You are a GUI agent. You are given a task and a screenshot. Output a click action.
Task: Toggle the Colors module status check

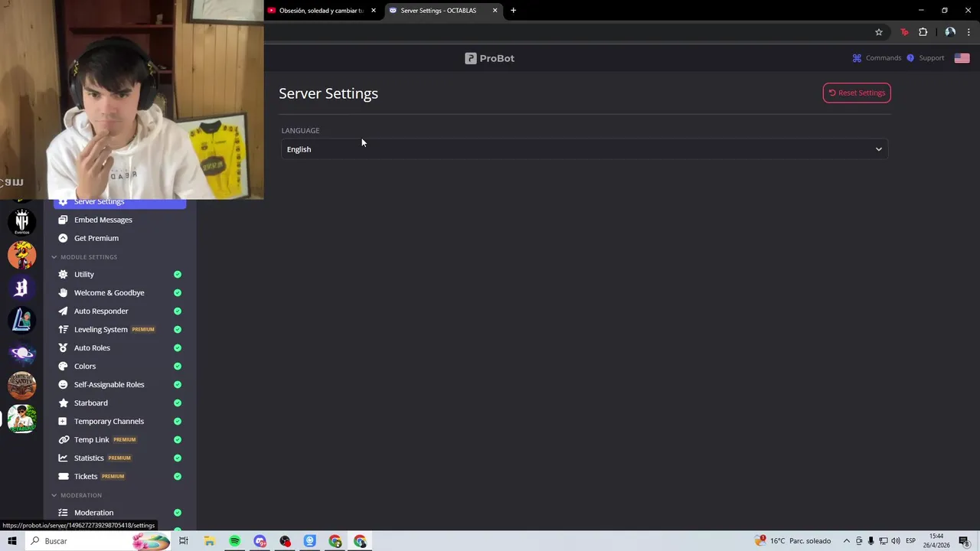click(178, 366)
